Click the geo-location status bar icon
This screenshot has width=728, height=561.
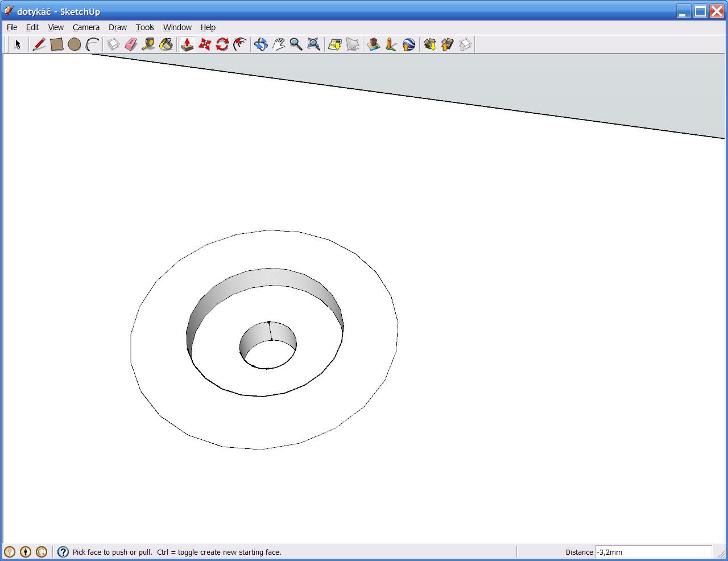tap(10, 552)
